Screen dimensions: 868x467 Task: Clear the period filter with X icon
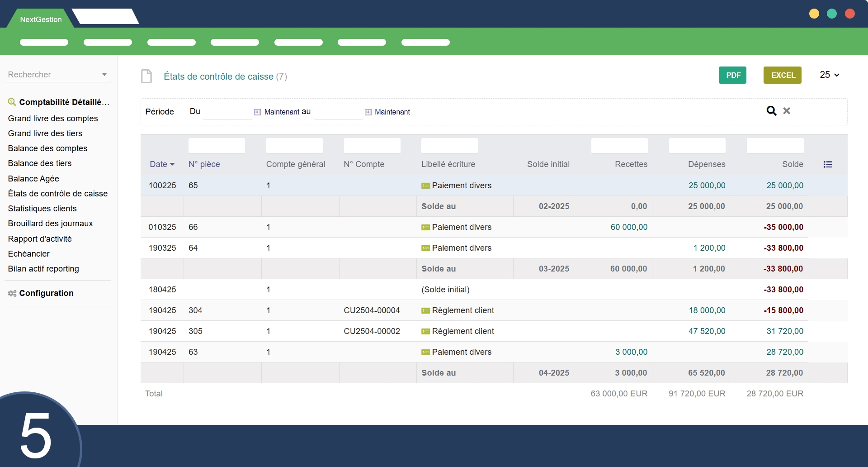pos(787,111)
